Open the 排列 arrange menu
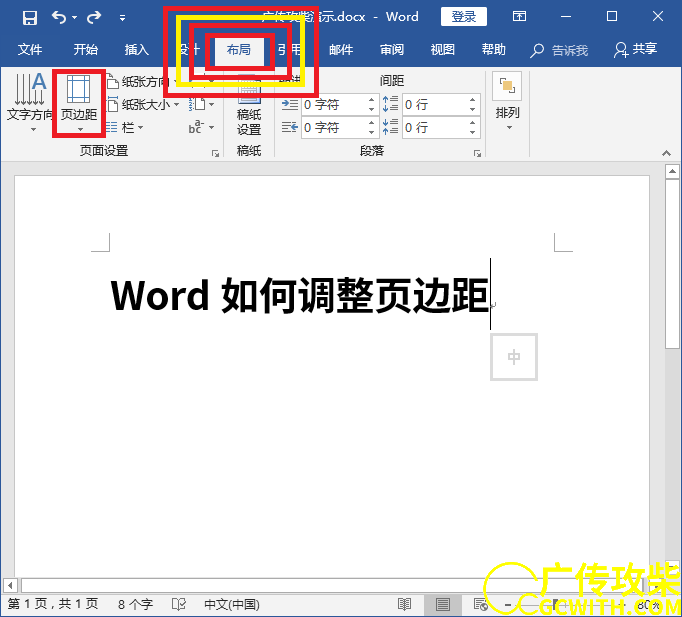This screenshot has height=617, width=682. click(507, 102)
